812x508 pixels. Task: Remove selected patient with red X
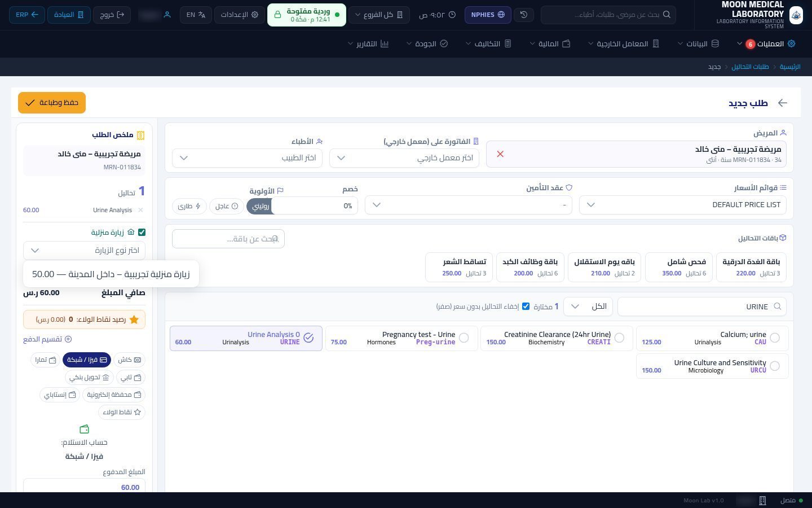tap(500, 154)
